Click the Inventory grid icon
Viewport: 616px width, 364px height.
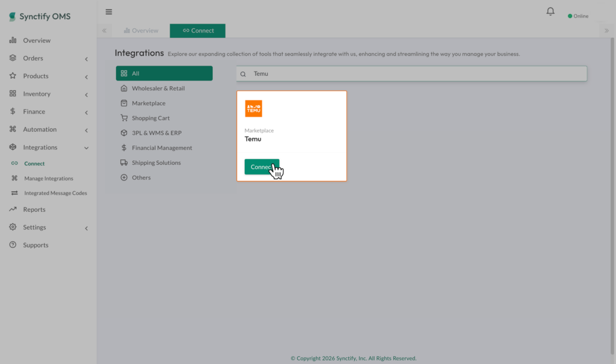[x=13, y=93]
